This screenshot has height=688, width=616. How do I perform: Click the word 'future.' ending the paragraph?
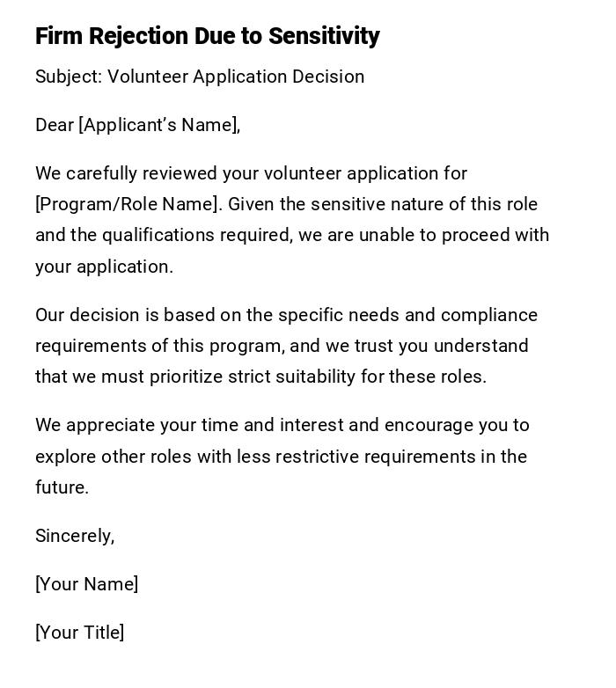[x=62, y=487]
